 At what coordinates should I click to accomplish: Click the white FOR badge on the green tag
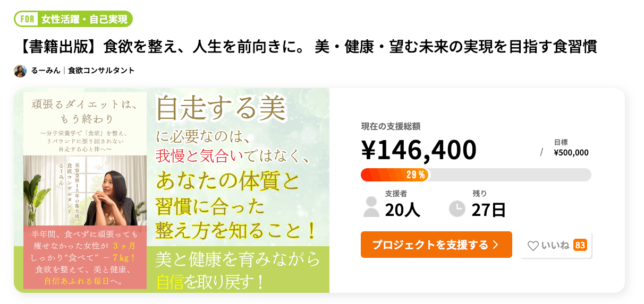27,20
